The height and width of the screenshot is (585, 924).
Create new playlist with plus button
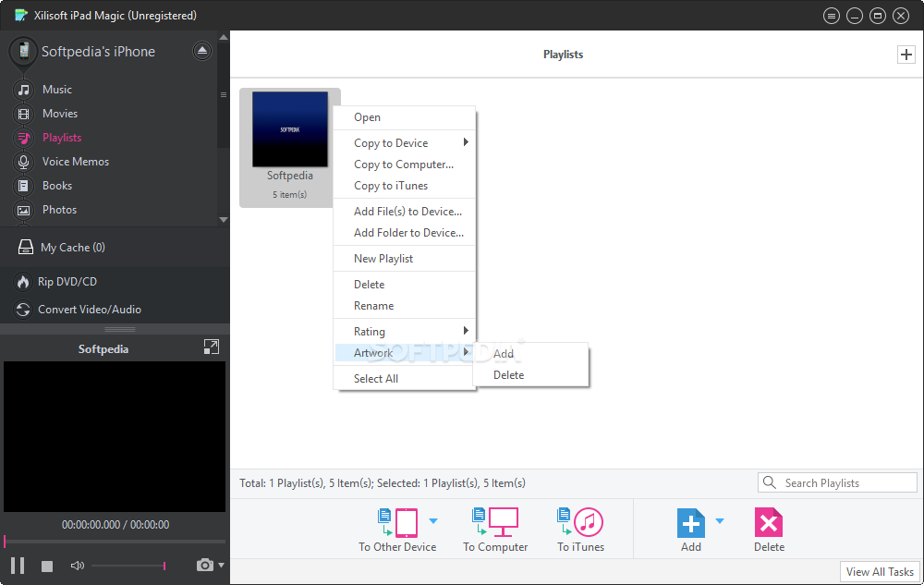tap(906, 55)
